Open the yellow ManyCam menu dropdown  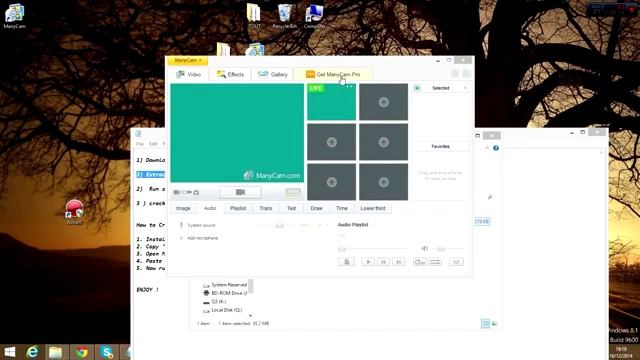click(x=188, y=60)
